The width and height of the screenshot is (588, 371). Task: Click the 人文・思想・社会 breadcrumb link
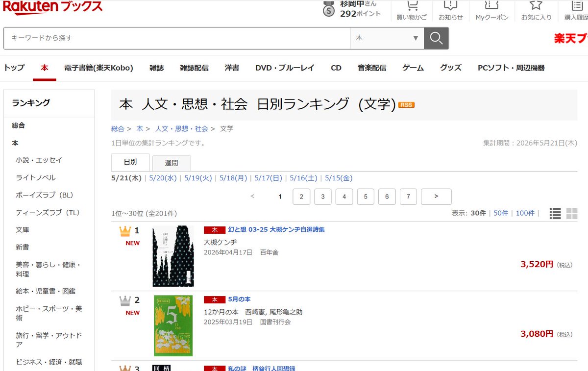coord(182,129)
